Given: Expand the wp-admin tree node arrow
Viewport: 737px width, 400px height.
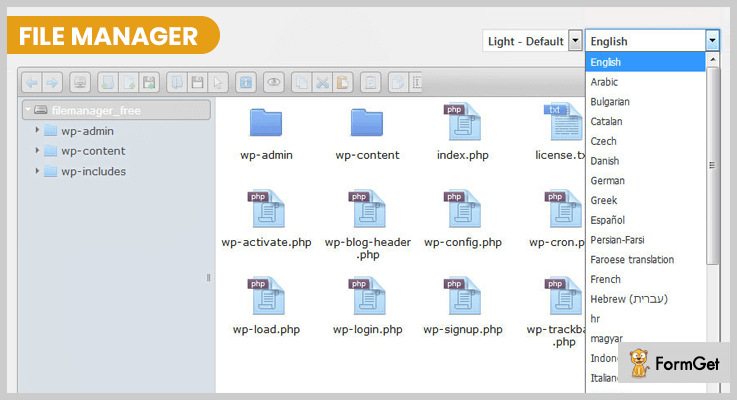Looking at the screenshot, I should [37, 130].
